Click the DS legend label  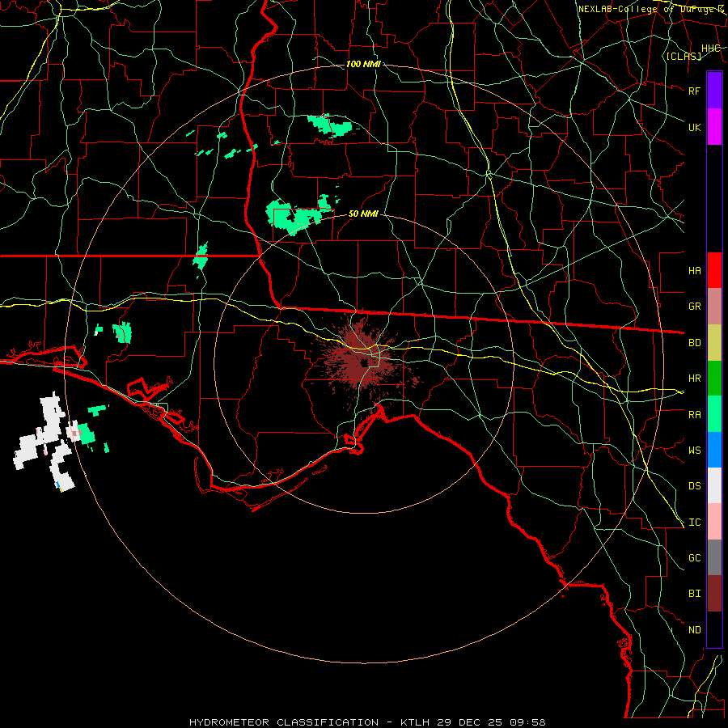tap(695, 486)
